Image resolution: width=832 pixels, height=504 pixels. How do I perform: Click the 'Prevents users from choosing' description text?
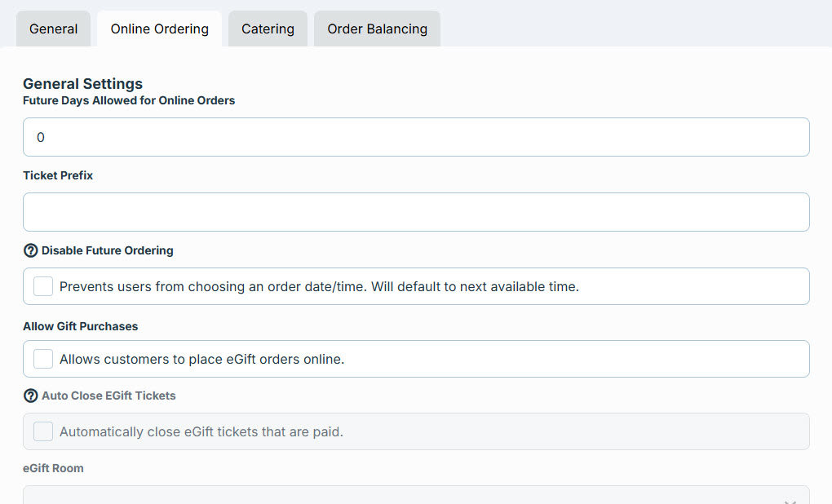pyautogui.click(x=319, y=287)
